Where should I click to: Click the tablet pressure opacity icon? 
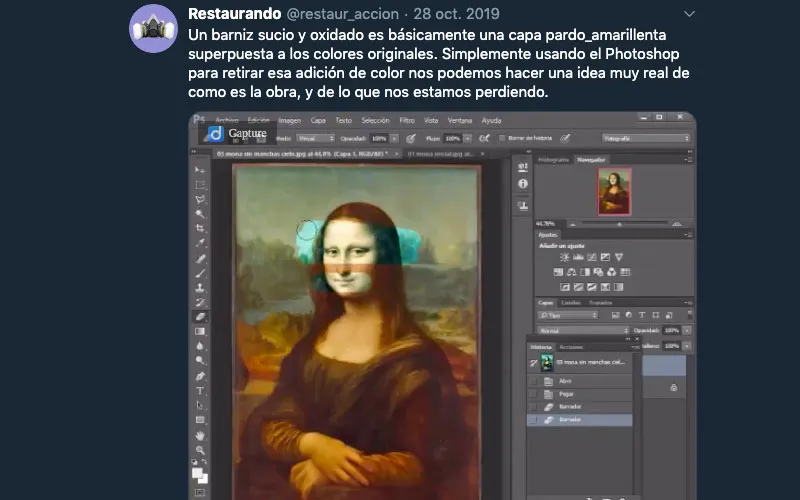tap(411, 138)
